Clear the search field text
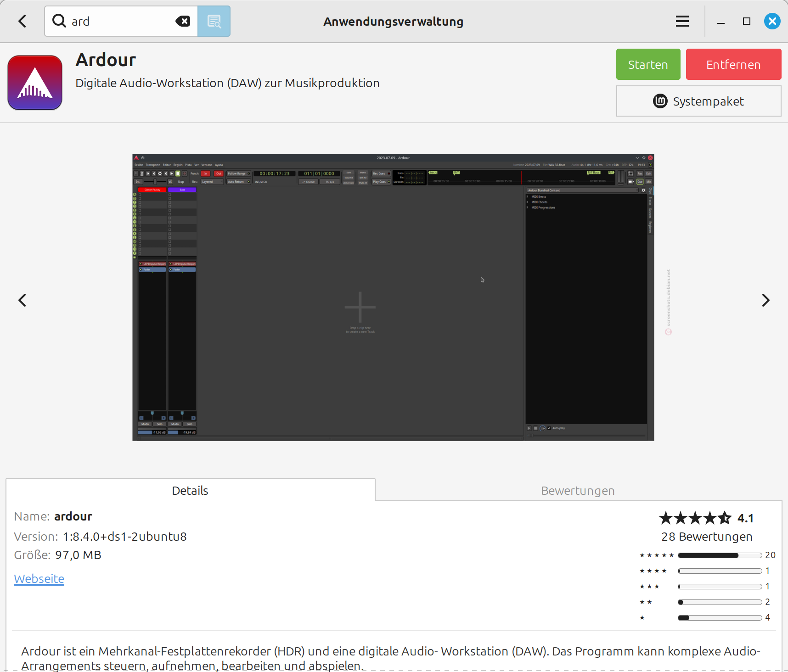 click(x=183, y=21)
